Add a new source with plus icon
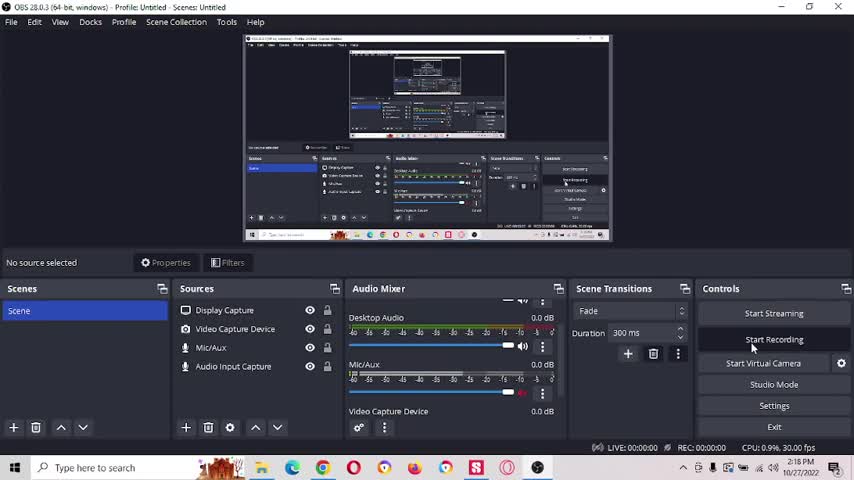854x480 pixels. [x=186, y=428]
